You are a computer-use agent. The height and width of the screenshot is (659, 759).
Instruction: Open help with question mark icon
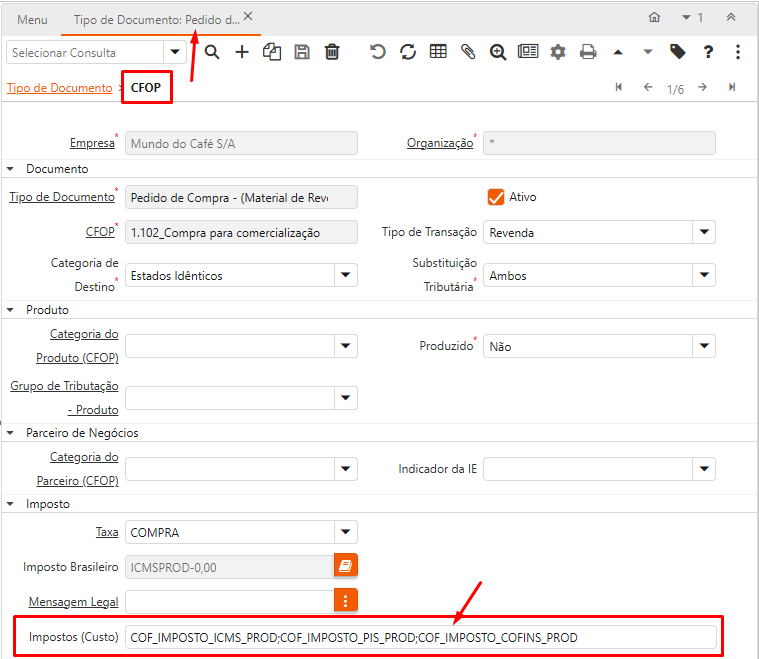coord(708,52)
